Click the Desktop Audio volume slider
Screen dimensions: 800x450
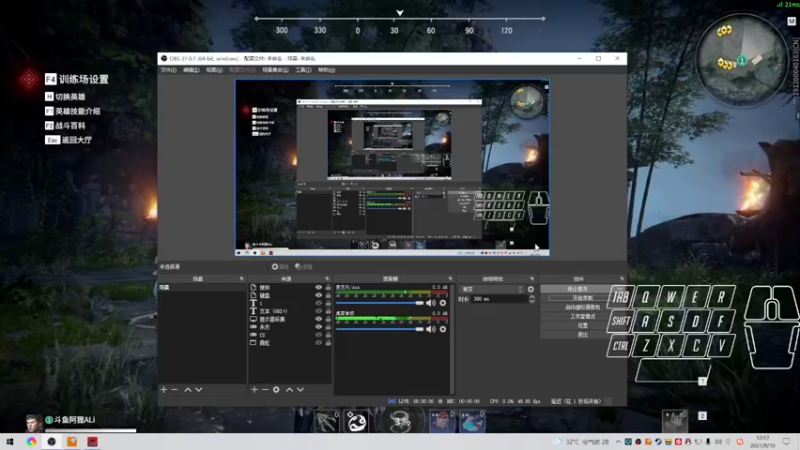pyautogui.click(x=380, y=329)
